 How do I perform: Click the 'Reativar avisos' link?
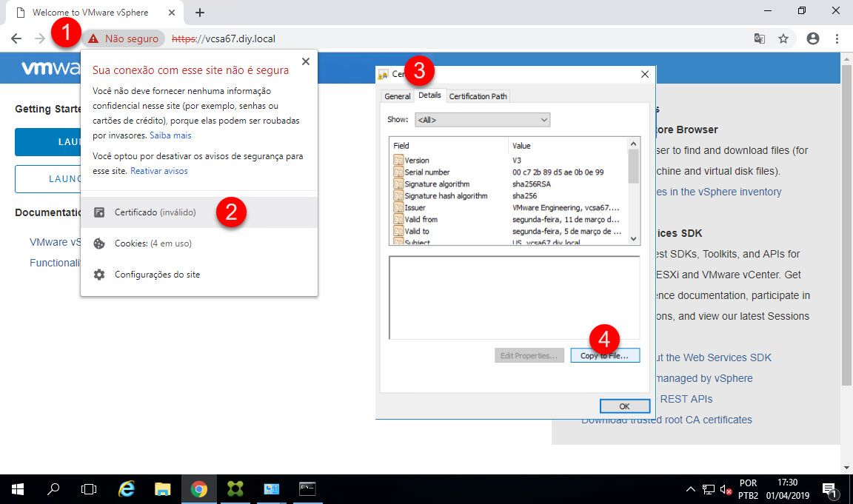159,171
